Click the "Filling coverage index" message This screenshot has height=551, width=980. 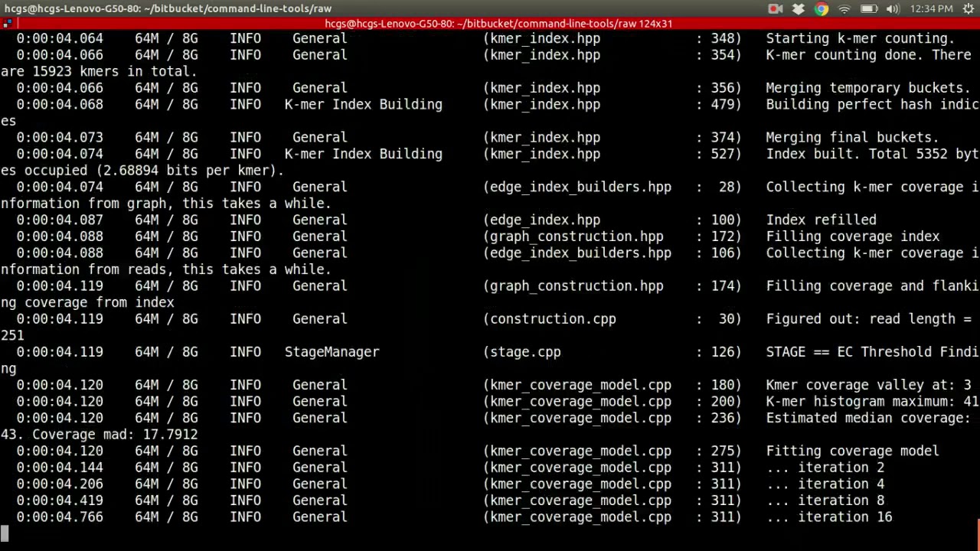[x=853, y=236]
